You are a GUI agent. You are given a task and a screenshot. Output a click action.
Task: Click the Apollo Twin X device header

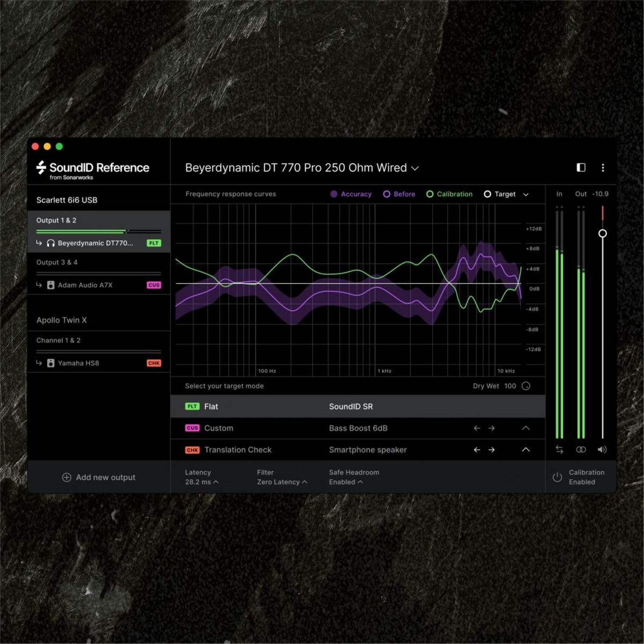(x=62, y=320)
